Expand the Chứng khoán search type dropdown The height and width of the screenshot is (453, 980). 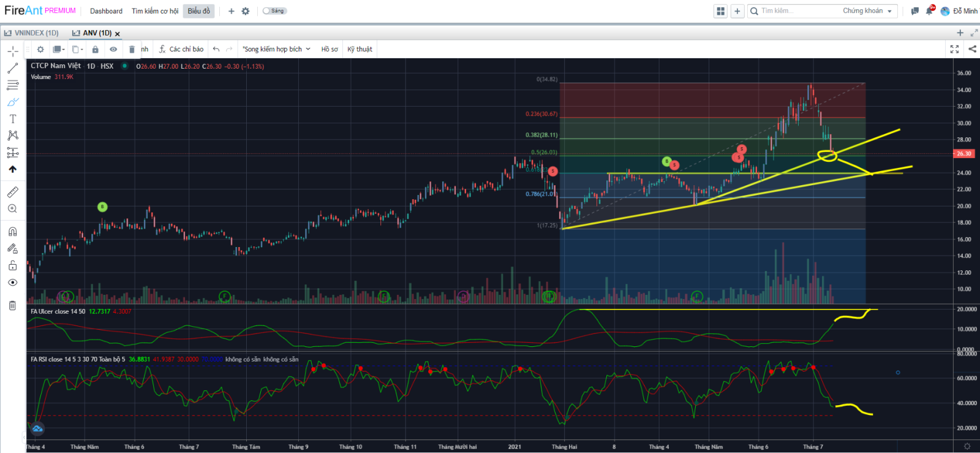point(867,11)
